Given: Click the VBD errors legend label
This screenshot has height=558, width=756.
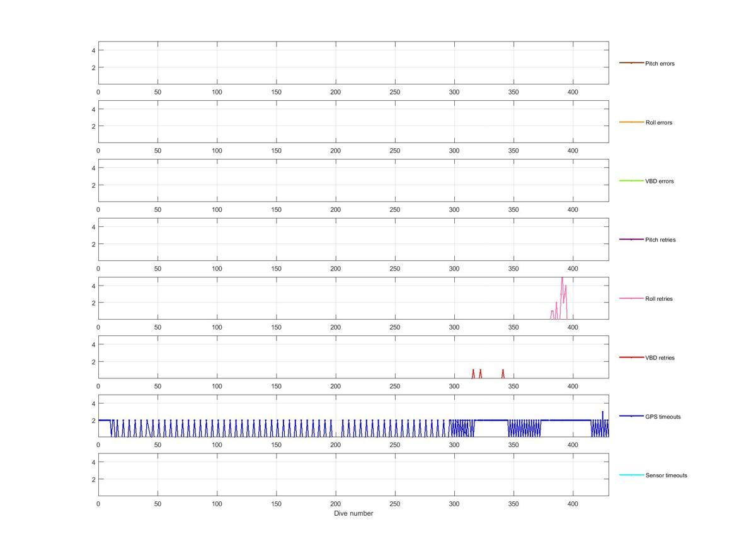Looking at the screenshot, I should [x=660, y=181].
